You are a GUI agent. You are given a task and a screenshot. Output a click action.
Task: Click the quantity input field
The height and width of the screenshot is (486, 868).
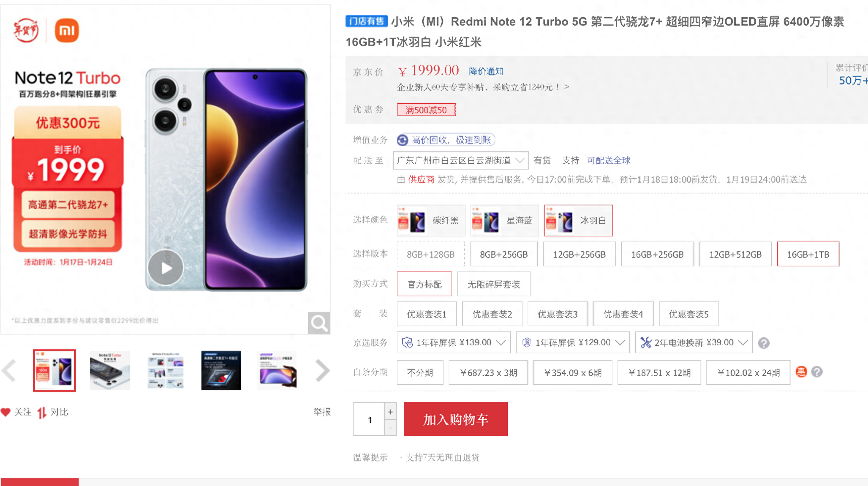pyautogui.click(x=369, y=419)
